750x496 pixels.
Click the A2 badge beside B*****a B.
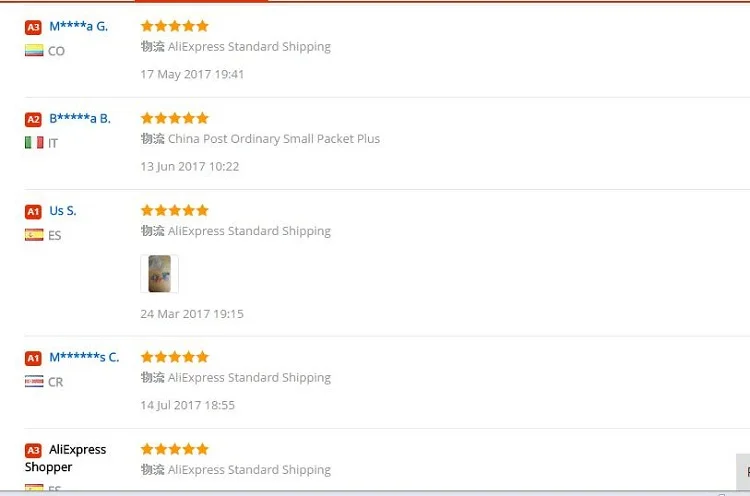point(33,120)
